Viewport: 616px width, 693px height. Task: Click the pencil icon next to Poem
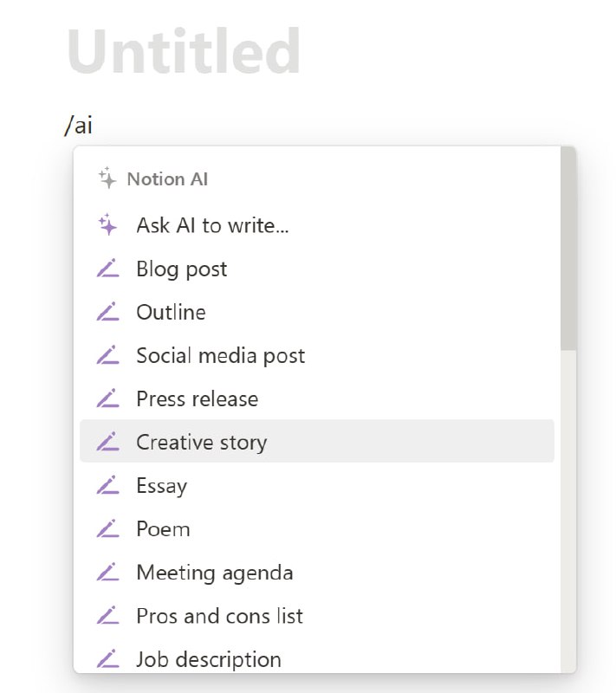click(107, 528)
